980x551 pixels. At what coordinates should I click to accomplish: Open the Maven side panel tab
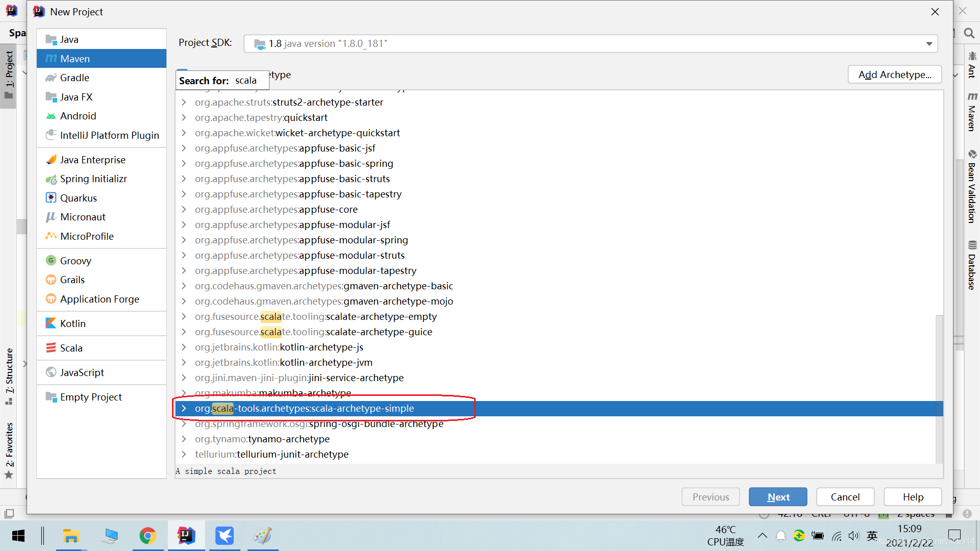(972, 112)
